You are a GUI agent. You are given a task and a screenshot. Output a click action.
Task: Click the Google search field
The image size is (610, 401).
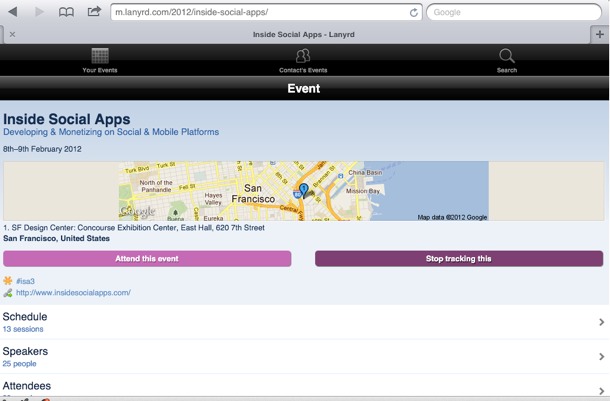[x=514, y=12]
